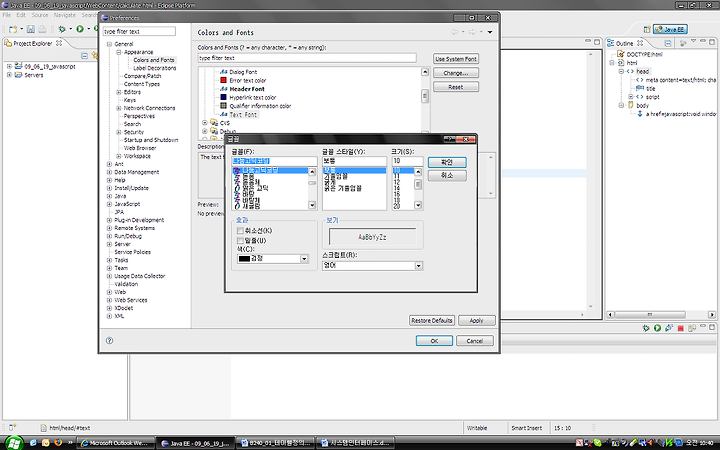Select the Outline tab

[624, 43]
